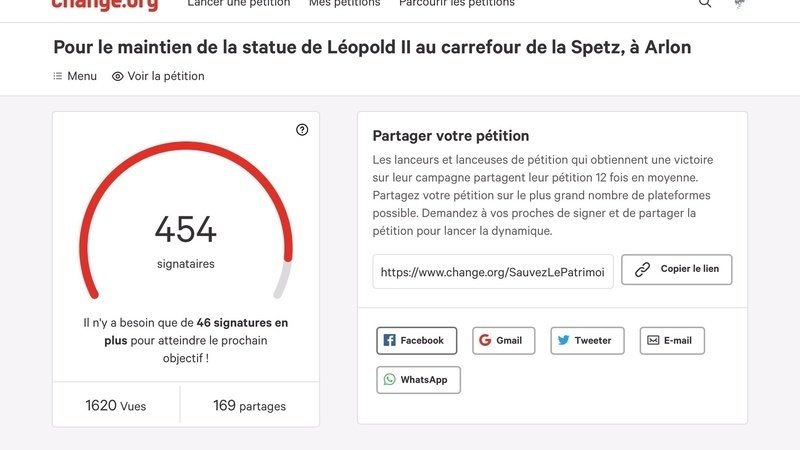
Task: Click Lancer une pétition
Action: 239,4
